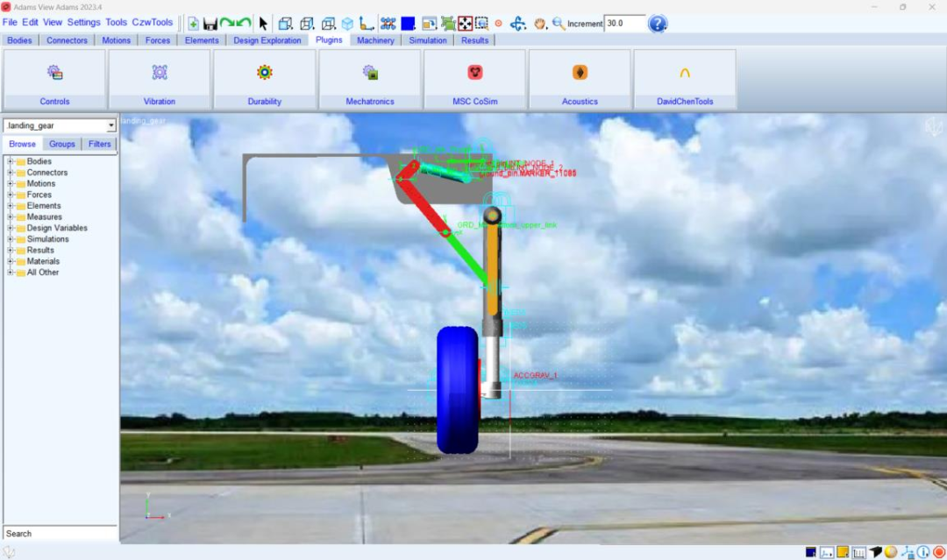Launch the Vibration plugin
This screenshot has height=560, width=947.
tap(160, 79)
